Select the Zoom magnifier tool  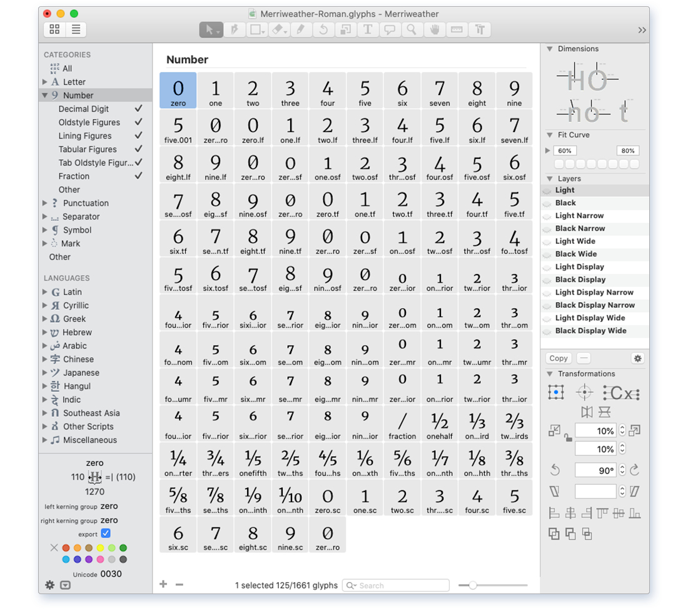(x=411, y=29)
